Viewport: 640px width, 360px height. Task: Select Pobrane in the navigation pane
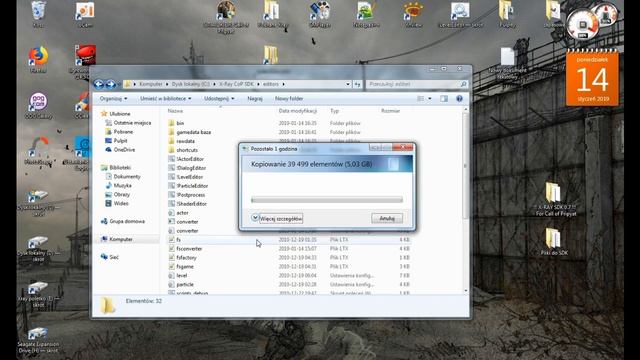coord(119,132)
